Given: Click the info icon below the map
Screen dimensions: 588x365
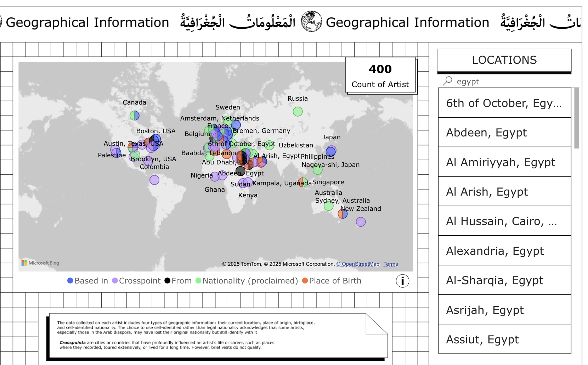Looking at the screenshot, I should pos(402,281).
